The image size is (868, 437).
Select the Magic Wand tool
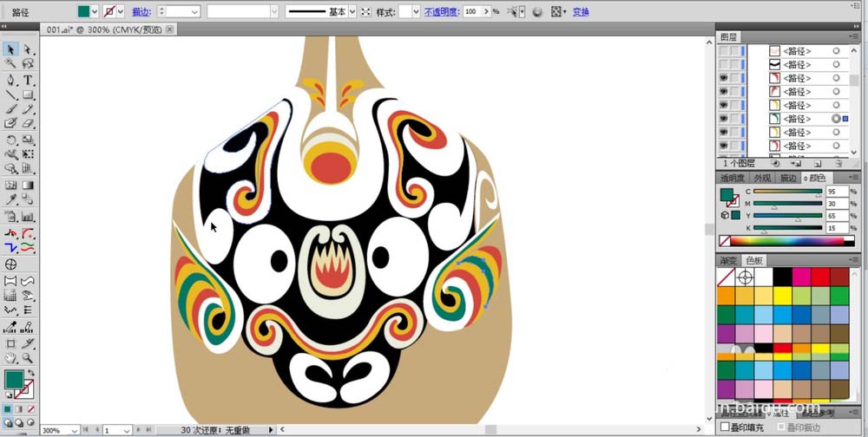[x=10, y=64]
